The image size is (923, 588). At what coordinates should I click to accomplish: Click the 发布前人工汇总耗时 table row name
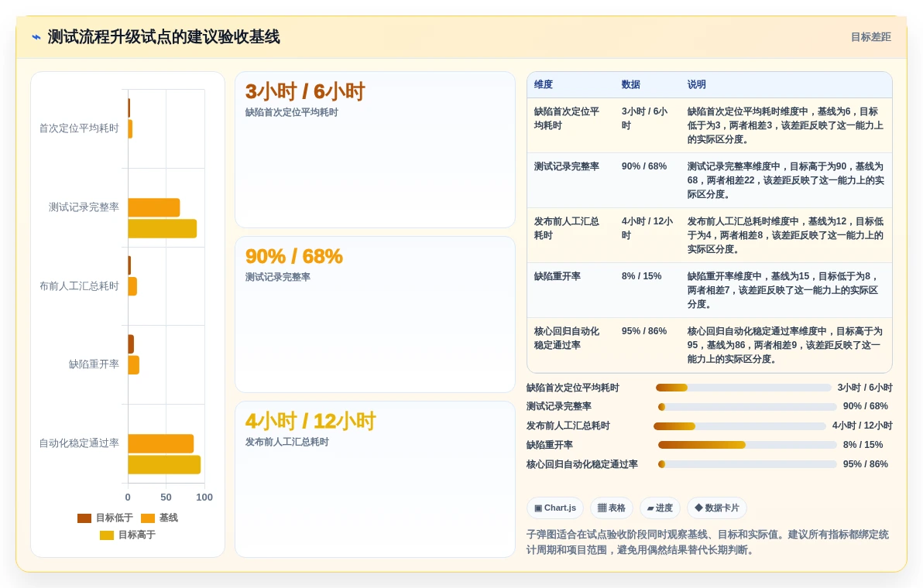(x=567, y=228)
